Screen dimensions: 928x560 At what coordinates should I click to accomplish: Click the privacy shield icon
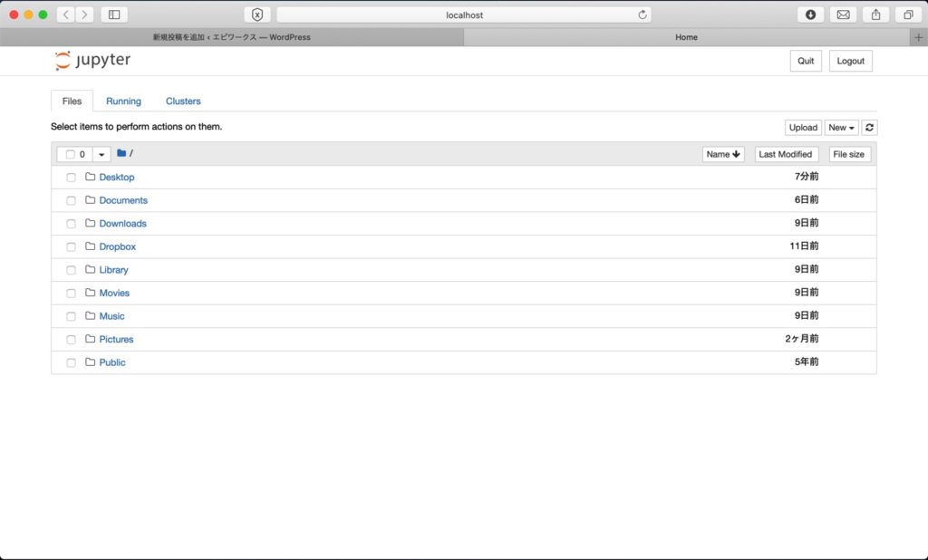pyautogui.click(x=257, y=14)
